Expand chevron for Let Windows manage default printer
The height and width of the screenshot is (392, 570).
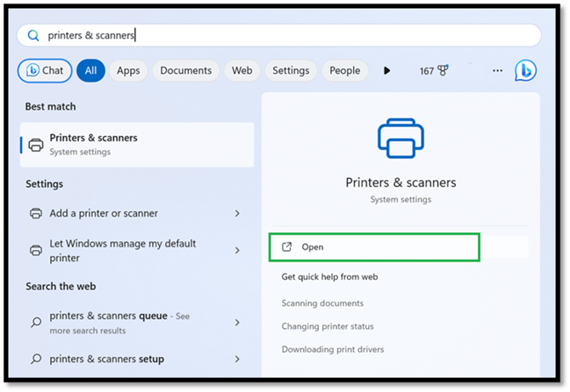[237, 251]
